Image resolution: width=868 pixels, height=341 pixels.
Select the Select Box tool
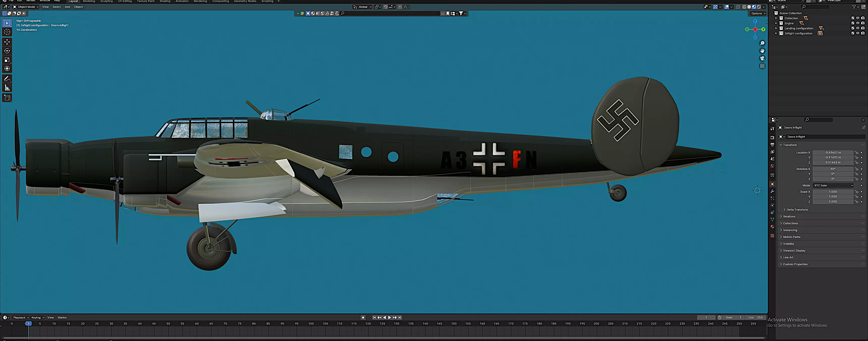coord(7,23)
